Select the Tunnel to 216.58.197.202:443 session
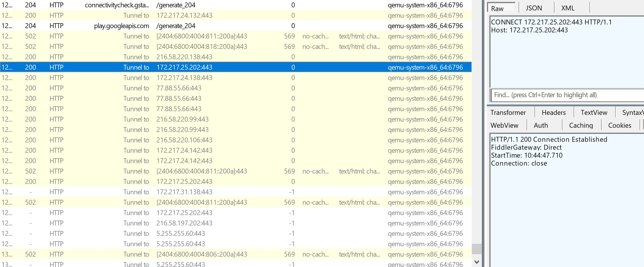 pyautogui.click(x=184, y=223)
